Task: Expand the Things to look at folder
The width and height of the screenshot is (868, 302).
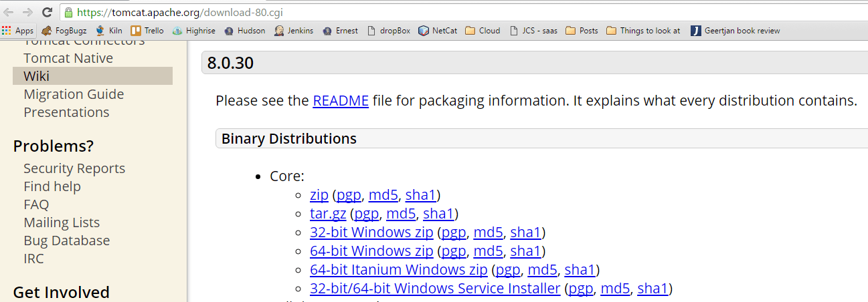Action: click(x=643, y=31)
